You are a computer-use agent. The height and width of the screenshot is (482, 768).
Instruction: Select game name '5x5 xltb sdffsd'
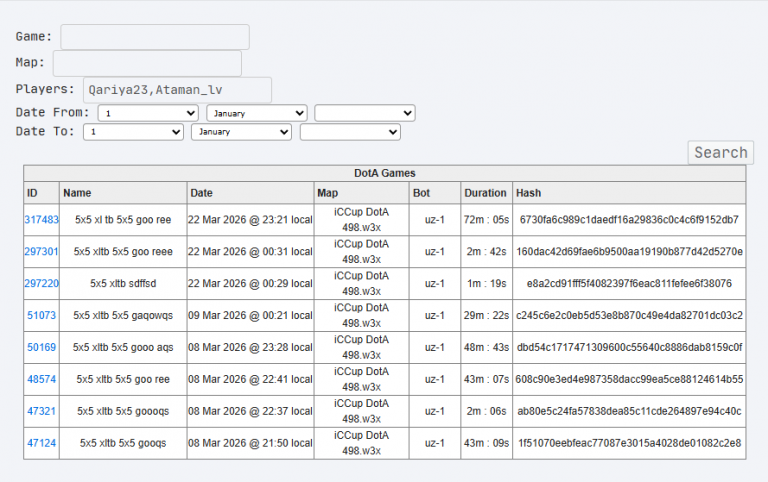pyautogui.click(x=123, y=284)
